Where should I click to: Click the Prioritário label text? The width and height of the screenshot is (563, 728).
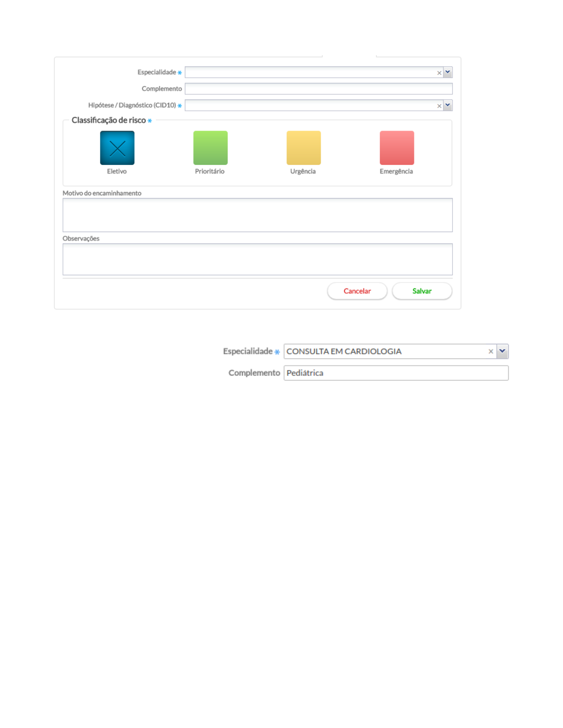[210, 171]
